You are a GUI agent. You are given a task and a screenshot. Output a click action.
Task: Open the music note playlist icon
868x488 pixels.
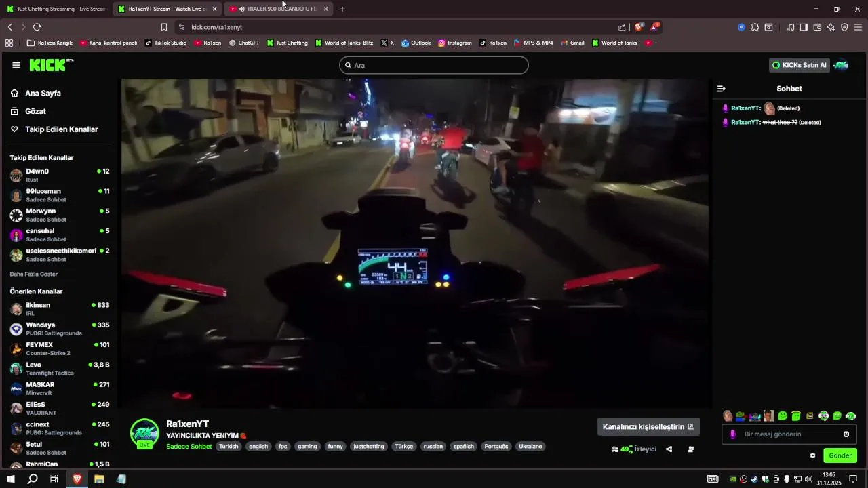[790, 27]
